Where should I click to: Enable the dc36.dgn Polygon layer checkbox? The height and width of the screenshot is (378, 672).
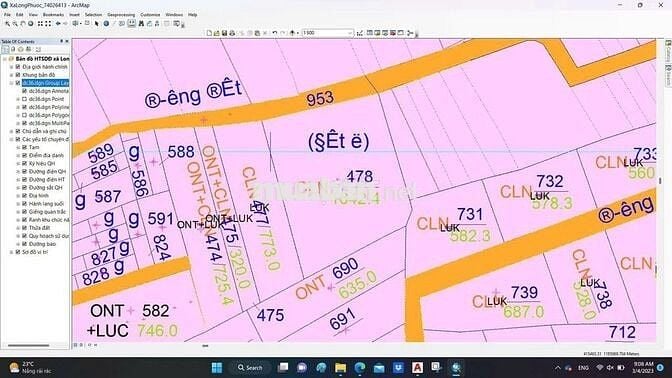pyautogui.click(x=24, y=115)
